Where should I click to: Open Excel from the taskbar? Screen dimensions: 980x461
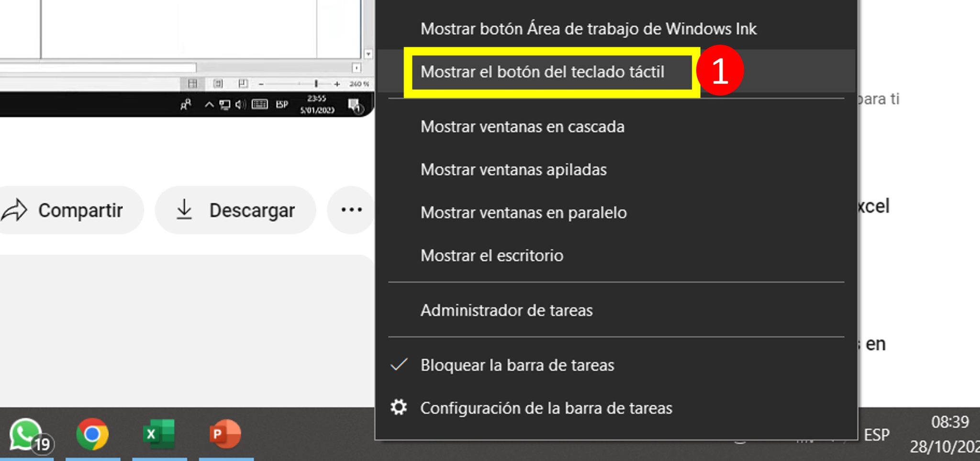click(158, 433)
